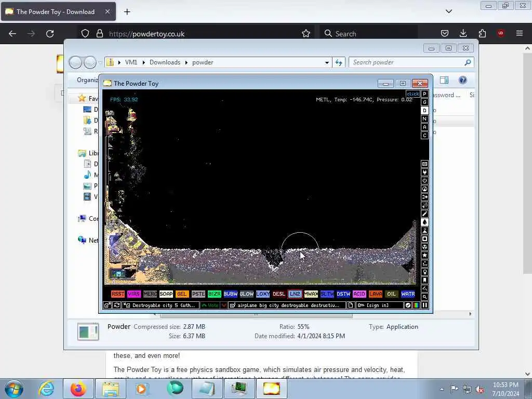Open a new Firefox tab
This screenshot has height=399, width=532.
pos(127,12)
